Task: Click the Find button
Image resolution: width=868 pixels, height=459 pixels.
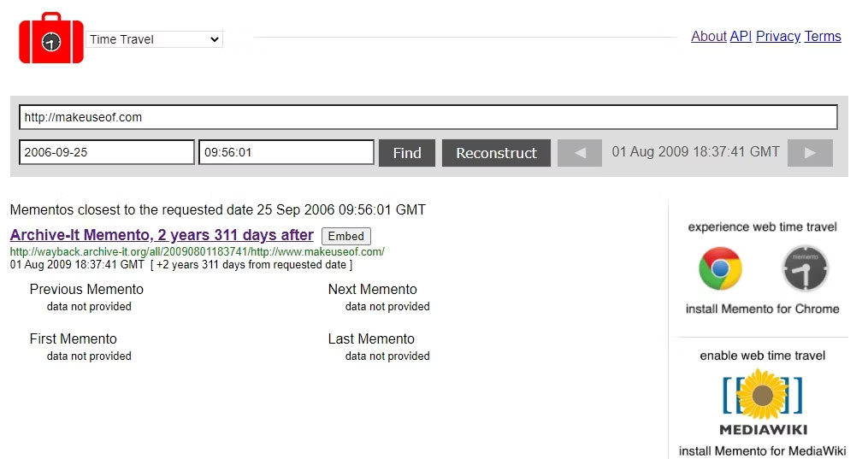Action: point(407,153)
